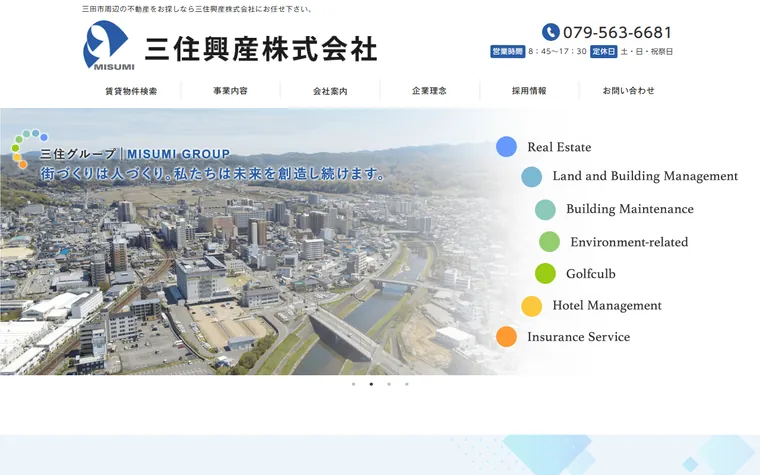
Task: Click the lime Golfculb circle
Action: tap(545, 273)
